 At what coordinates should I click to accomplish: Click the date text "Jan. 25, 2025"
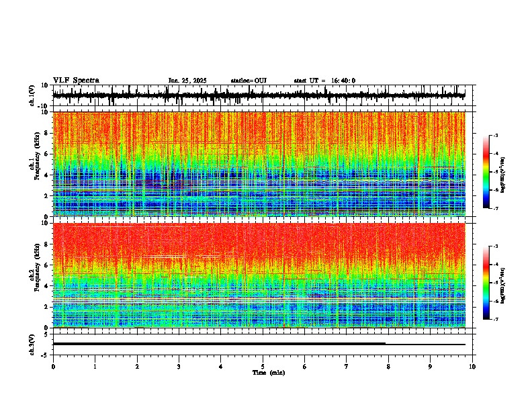(187, 81)
